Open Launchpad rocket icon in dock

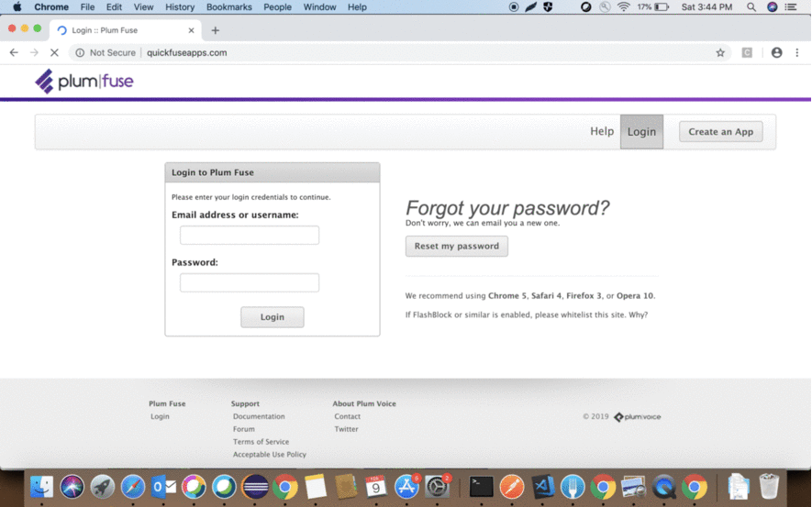[103, 486]
